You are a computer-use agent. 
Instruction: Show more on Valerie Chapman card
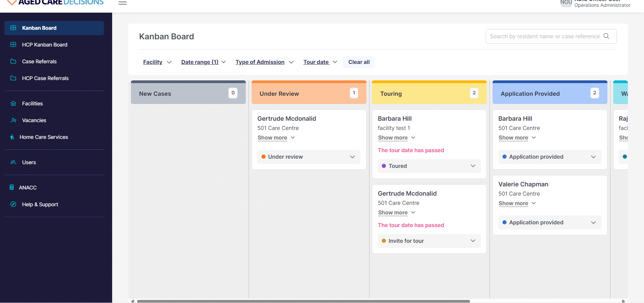coord(517,203)
